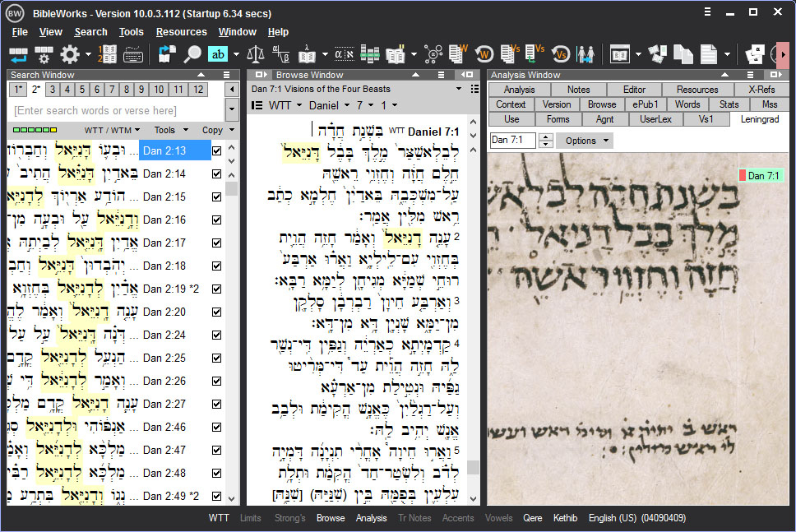
Task: Open the Options dropdown in Analysis window
Action: click(x=584, y=140)
